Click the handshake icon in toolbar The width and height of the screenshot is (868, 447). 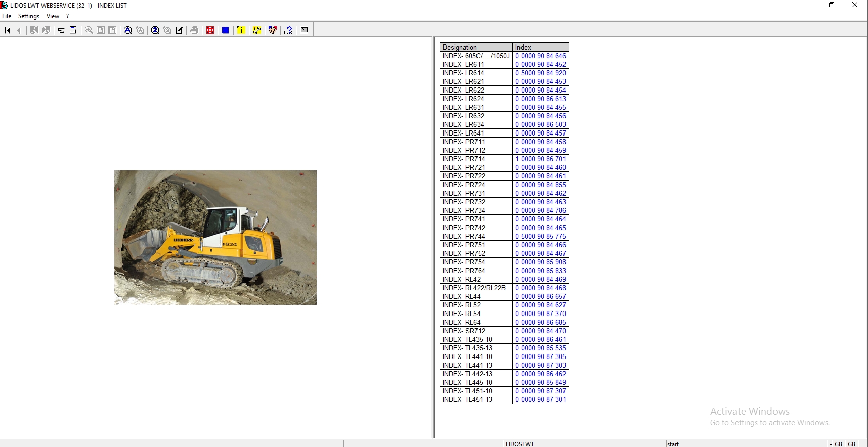tap(273, 30)
